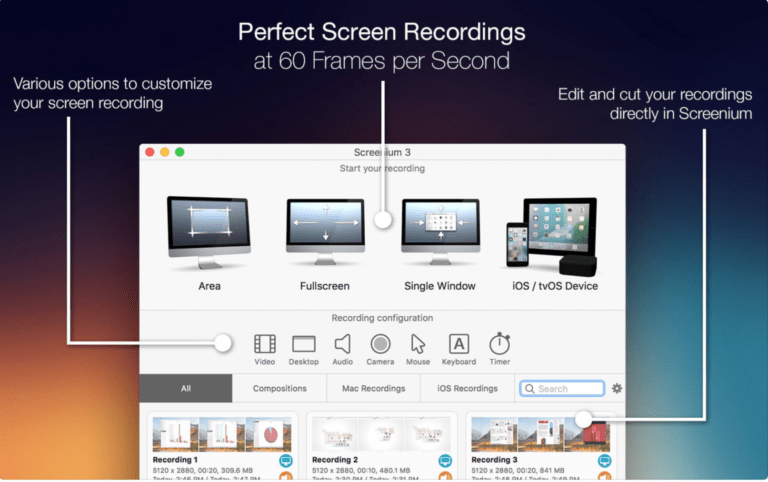Click blue screen icon on Recording 2
Image resolution: width=768 pixels, height=482 pixels.
[x=445, y=460]
